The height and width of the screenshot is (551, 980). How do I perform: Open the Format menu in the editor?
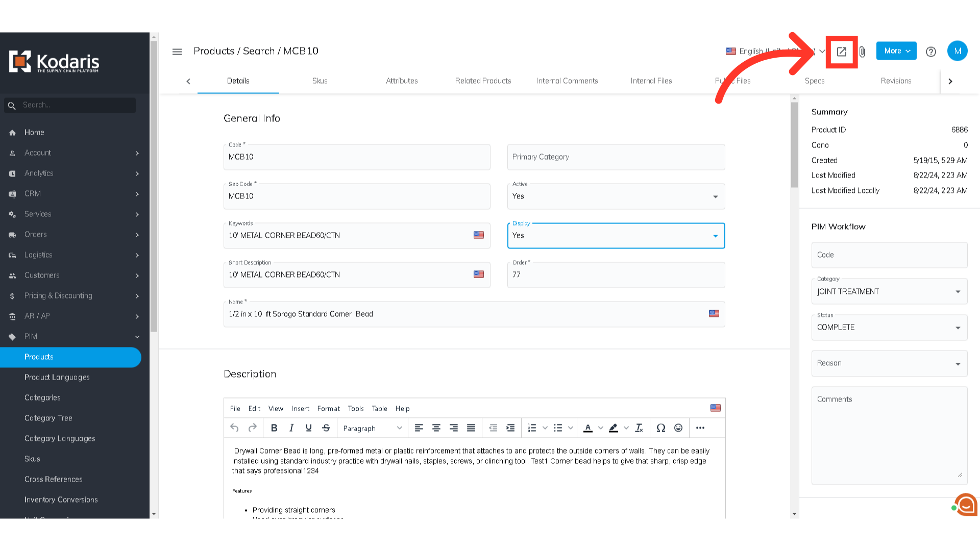click(x=328, y=409)
